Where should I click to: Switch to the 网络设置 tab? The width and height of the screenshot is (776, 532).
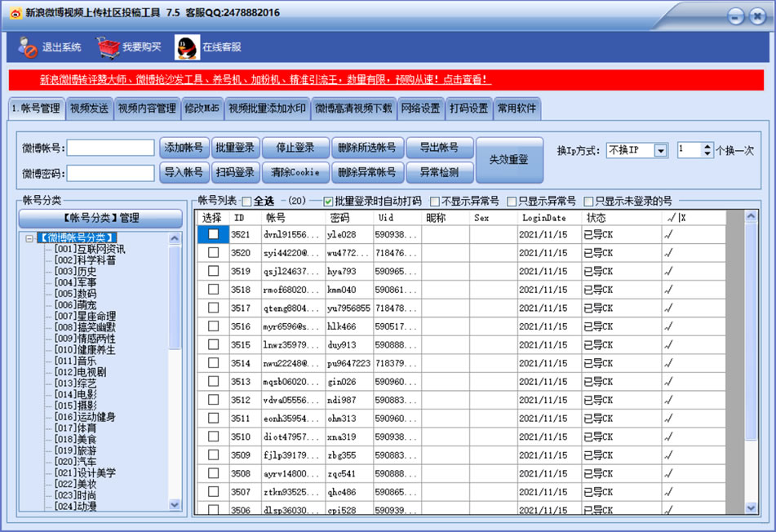(420, 109)
